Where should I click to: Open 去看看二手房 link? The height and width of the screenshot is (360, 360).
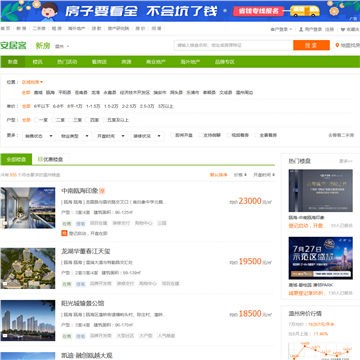340,135
